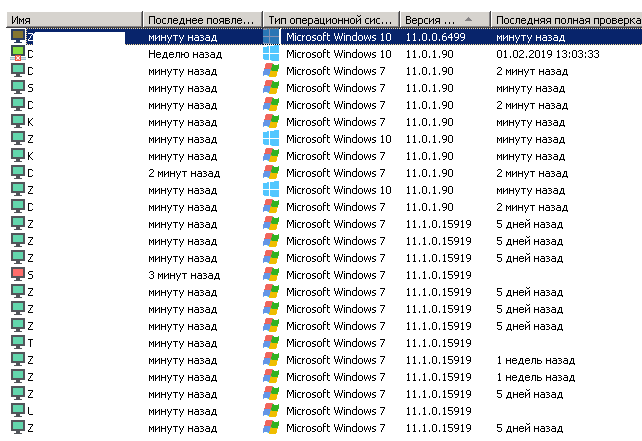
Task: Click the red computer icon in the "3 минут назад" row
Action: 18,274
